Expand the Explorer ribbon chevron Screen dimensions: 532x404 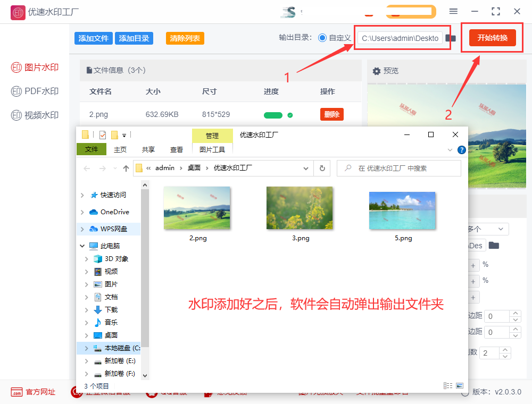(450, 150)
